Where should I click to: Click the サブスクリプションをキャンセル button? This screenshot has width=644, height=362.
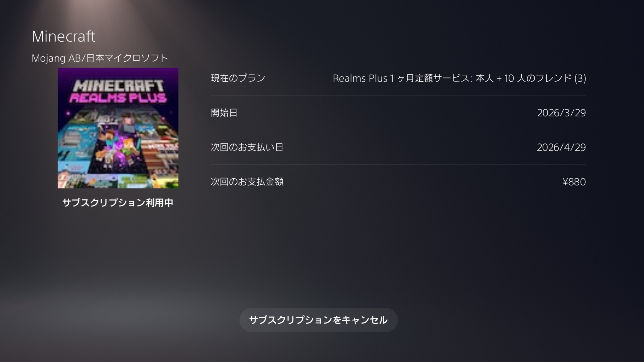[x=318, y=320]
